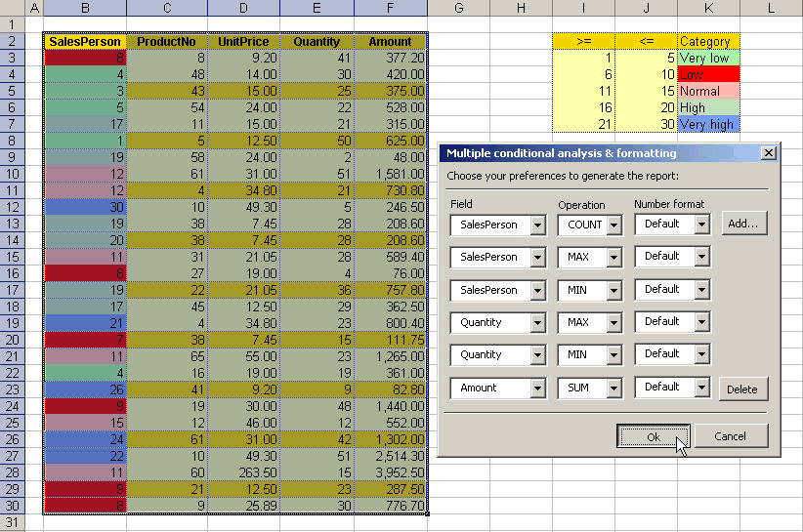This screenshot has width=803, height=532.
Task: Expand the second Quantity field dropdown arrow
Action: tap(537, 355)
